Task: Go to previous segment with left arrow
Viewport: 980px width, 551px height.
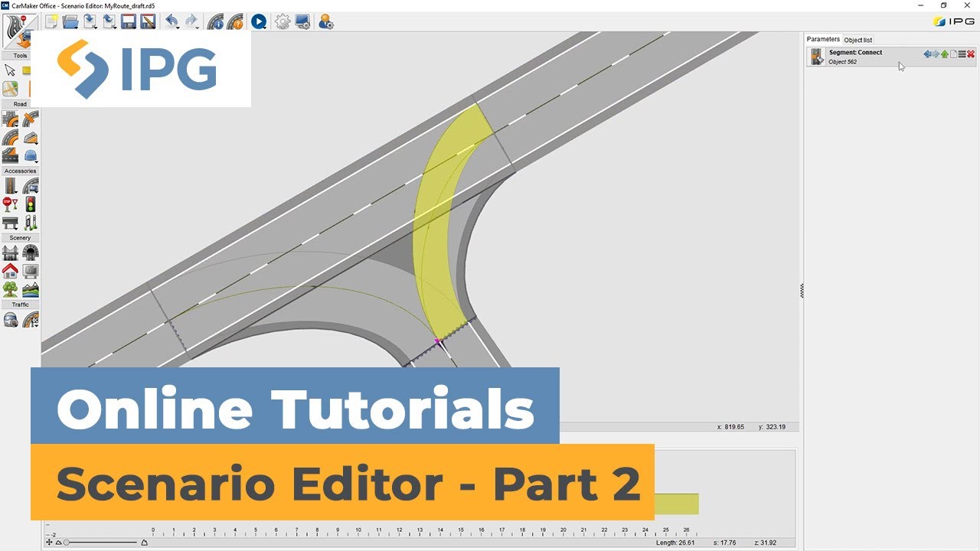Action: pos(927,54)
